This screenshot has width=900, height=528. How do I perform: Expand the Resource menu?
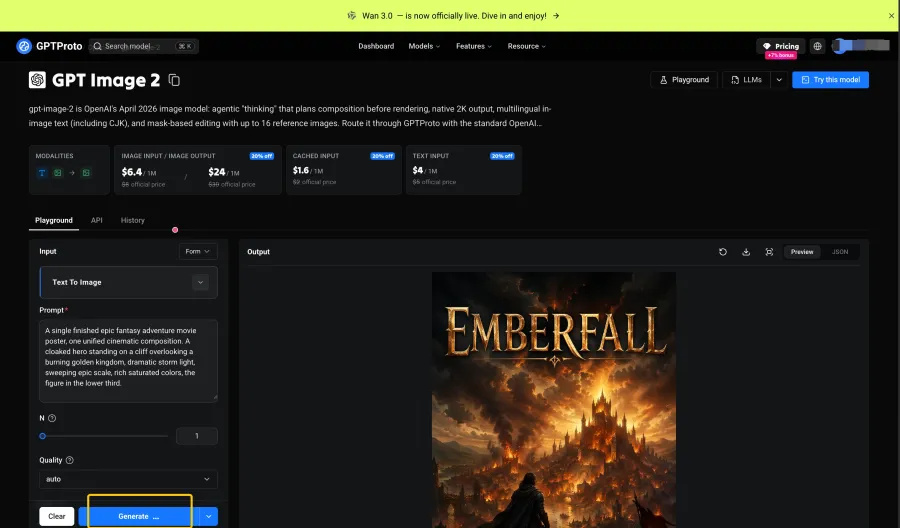526,46
